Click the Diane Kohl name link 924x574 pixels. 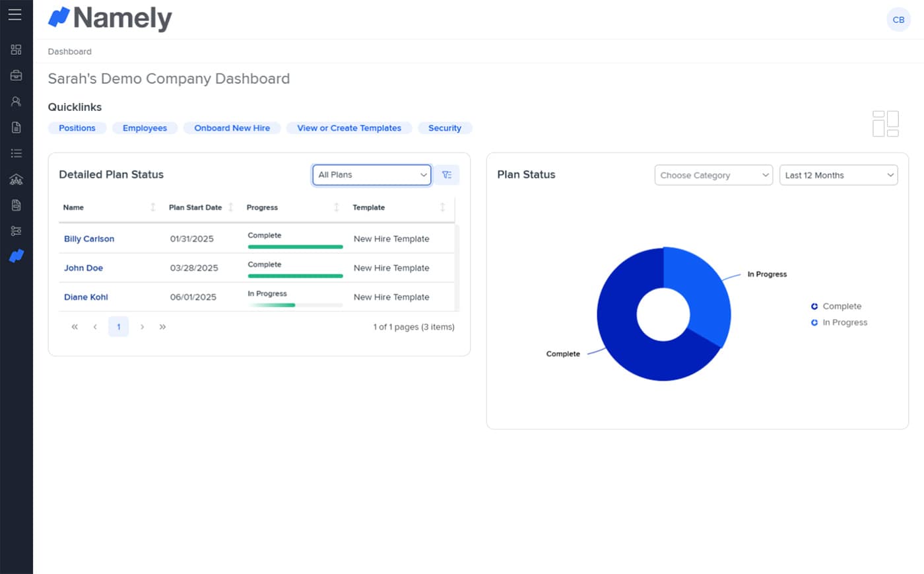pyautogui.click(x=86, y=297)
